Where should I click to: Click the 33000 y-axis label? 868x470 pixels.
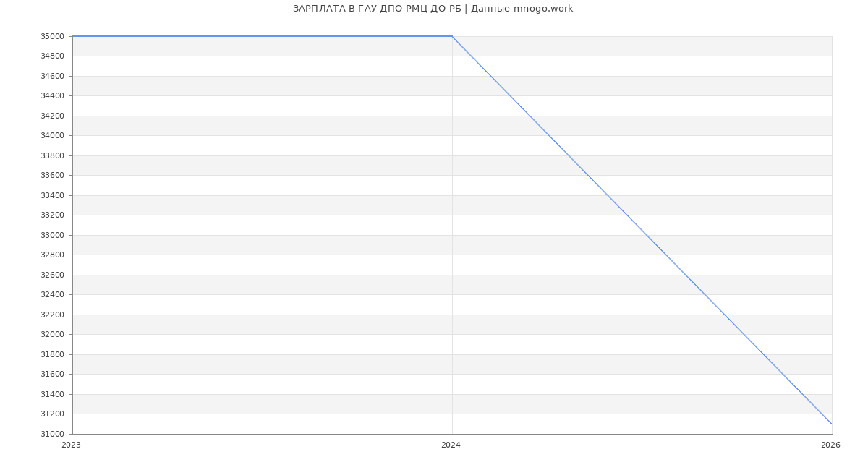tap(52, 235)
